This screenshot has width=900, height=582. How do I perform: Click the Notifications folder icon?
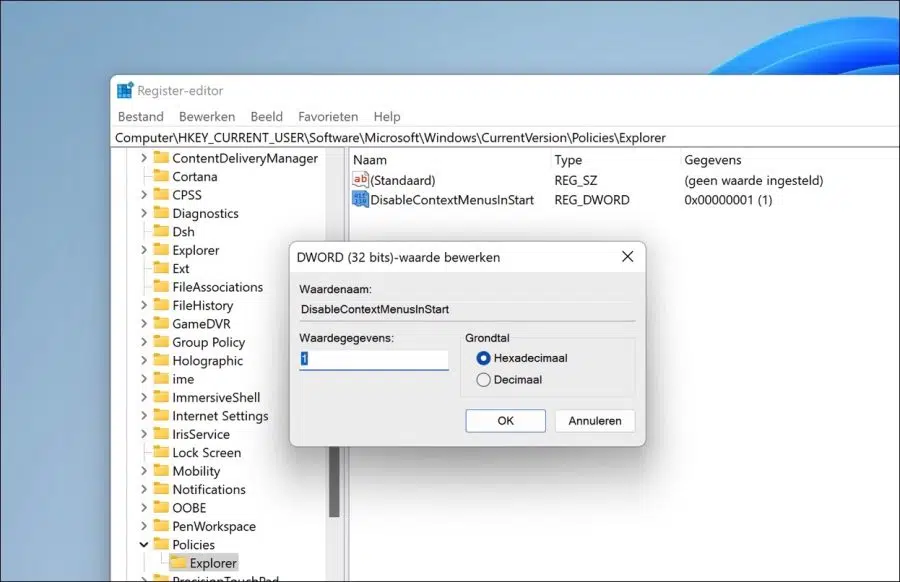[x=161, y=488]
